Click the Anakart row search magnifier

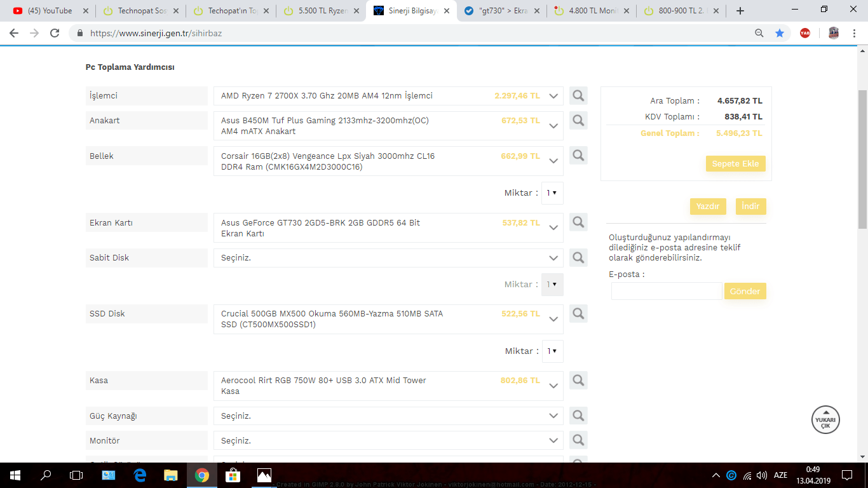[578, 120]
